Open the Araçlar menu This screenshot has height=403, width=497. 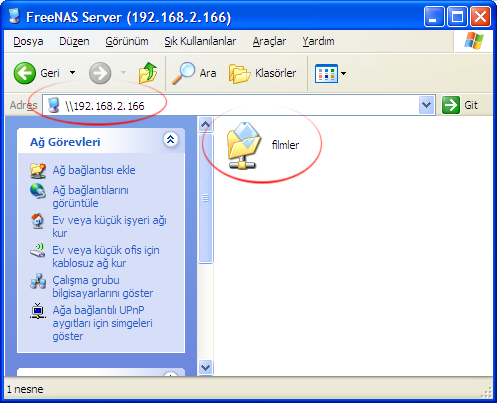tap(269, 41)
